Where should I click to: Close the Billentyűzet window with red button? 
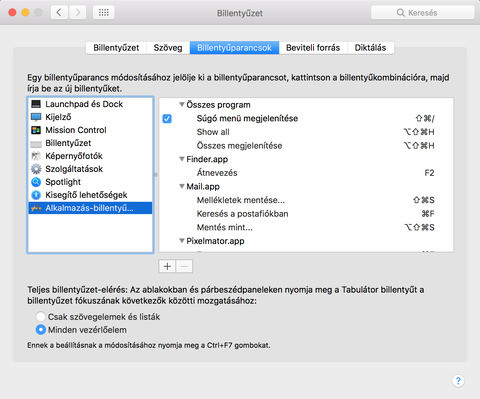pos(12,13)
